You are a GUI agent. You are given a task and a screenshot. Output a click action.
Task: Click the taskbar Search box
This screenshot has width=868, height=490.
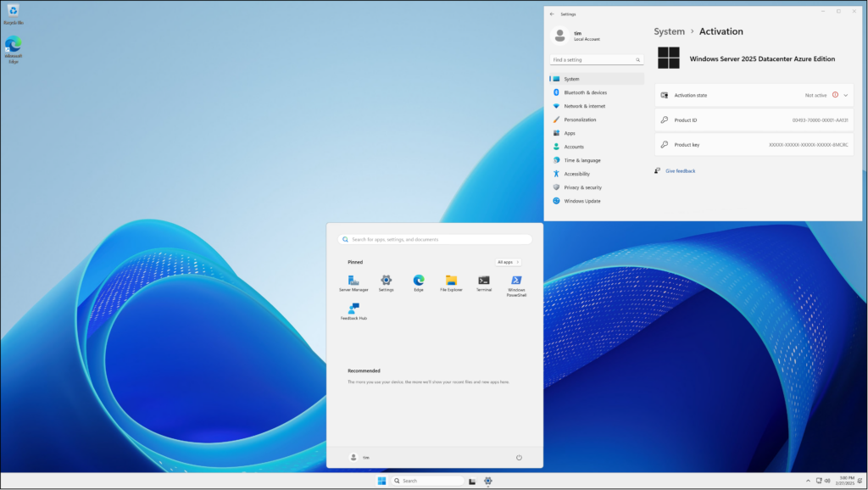coord(427,481)
